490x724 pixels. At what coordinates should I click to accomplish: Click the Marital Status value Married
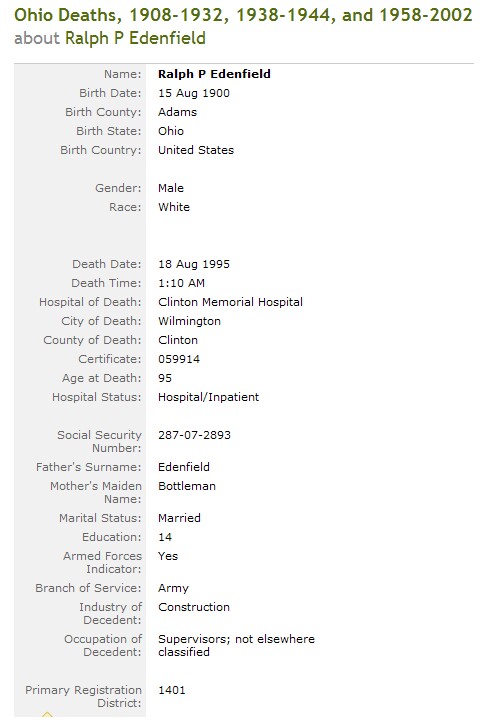[x=179, y=518]
